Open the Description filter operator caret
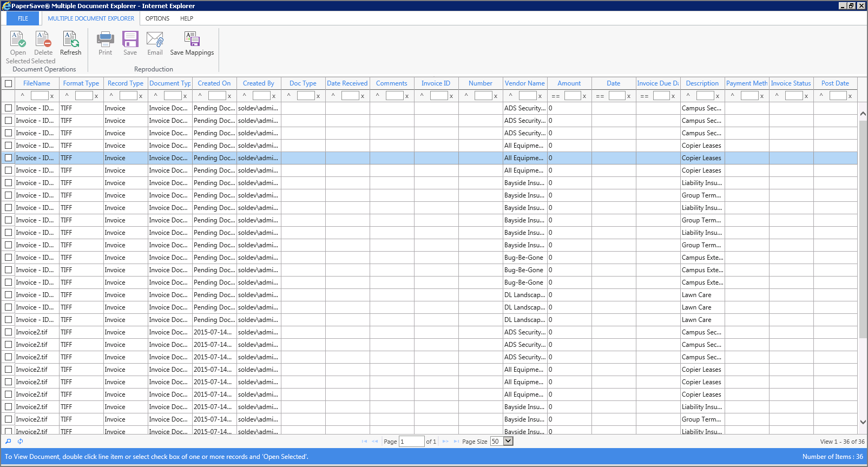The image size is (868, 467). click(688, 95)
